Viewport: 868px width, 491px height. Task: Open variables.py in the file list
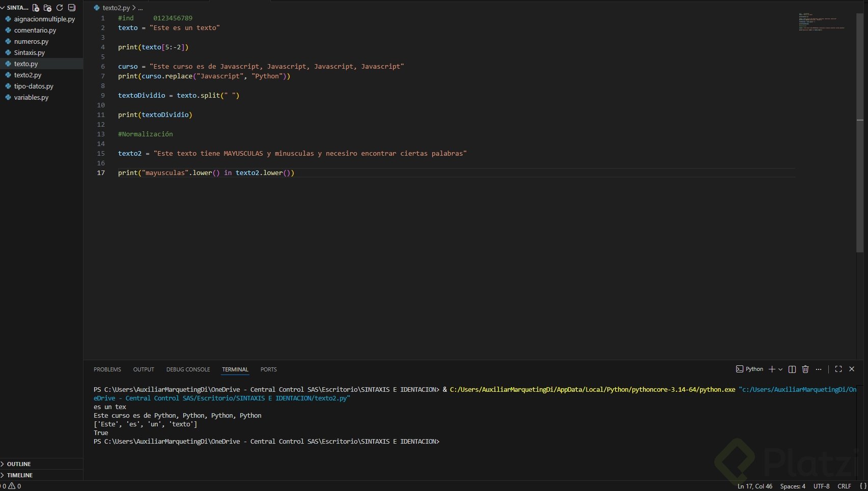pyautogui.click(x=31, y=98)
